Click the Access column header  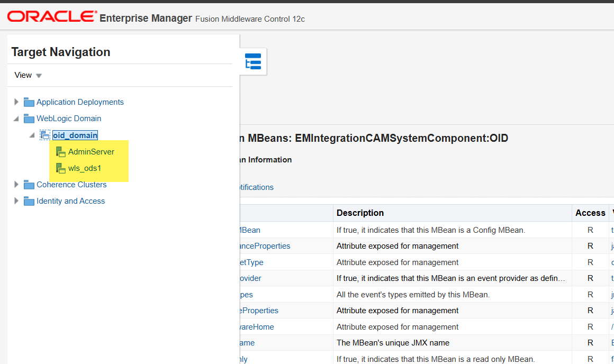(590, 213)
